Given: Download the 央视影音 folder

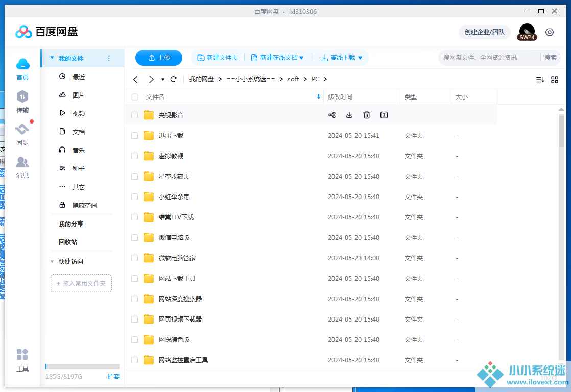Looking at the screenshot, I should pos(349,115).
